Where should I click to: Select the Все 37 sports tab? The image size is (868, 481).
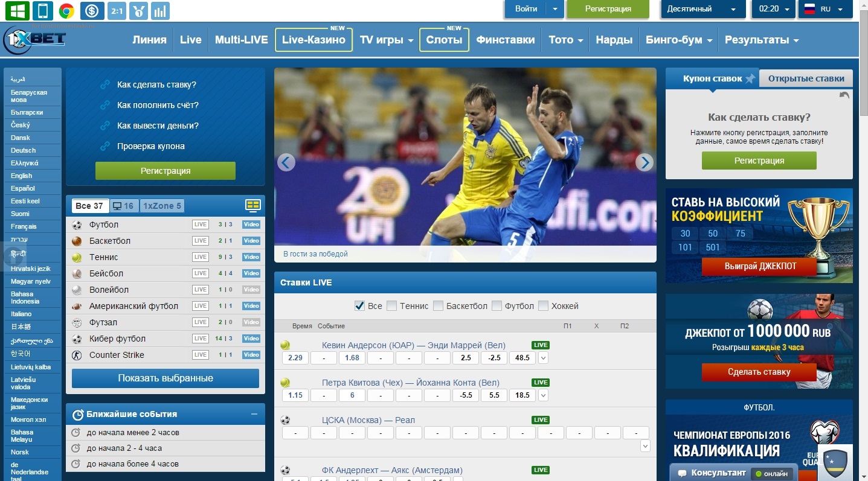click(x=89, y=206)
